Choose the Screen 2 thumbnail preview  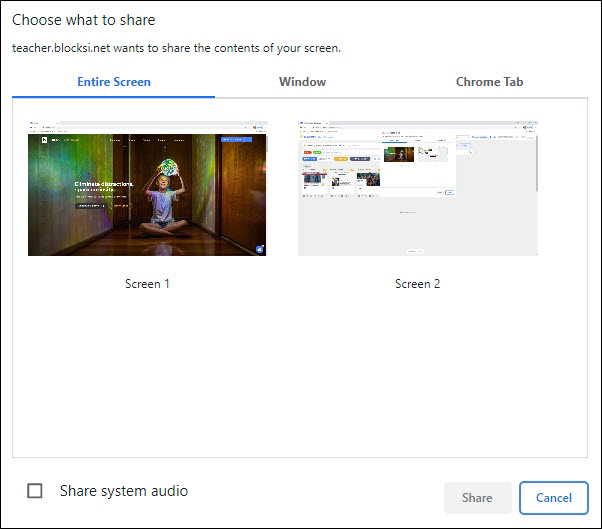(x=418, y=188)
